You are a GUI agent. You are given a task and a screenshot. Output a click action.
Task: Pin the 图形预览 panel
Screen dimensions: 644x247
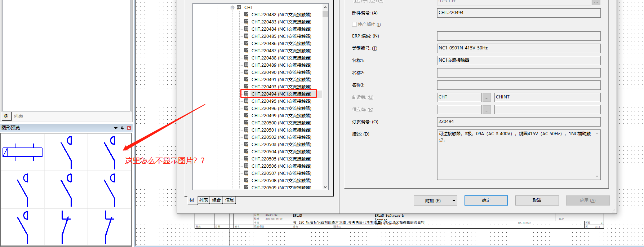tap(122, 128)
